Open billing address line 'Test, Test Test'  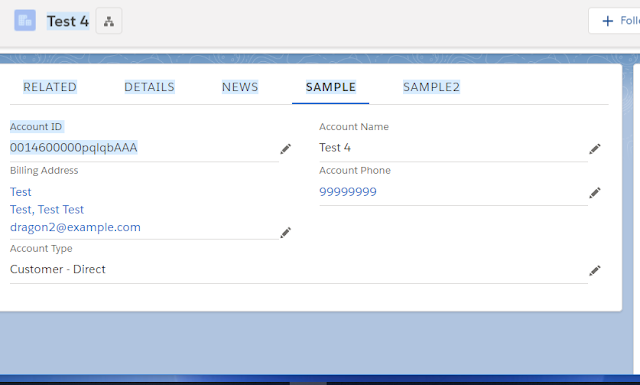pyautogui.click(x=47, y=209)
